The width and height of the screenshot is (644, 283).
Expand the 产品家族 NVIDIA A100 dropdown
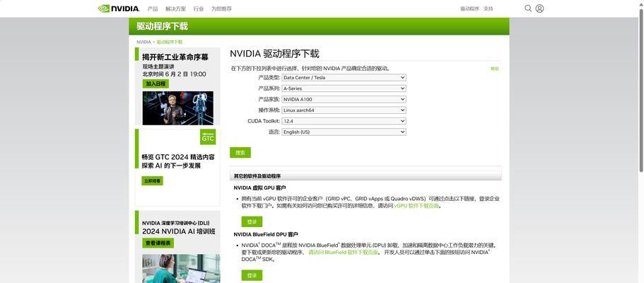(x=344, y=99)
